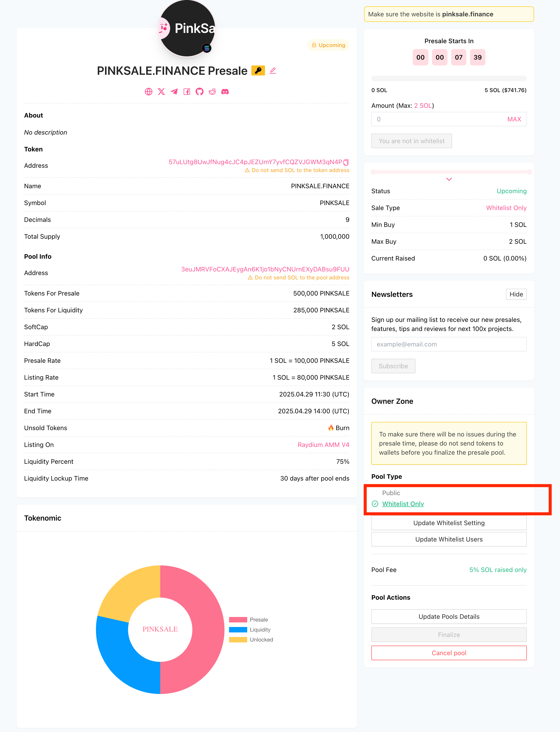Open Update Whitelist Users
Viewport: 560px width, 732px height.
tap(449, 539)
